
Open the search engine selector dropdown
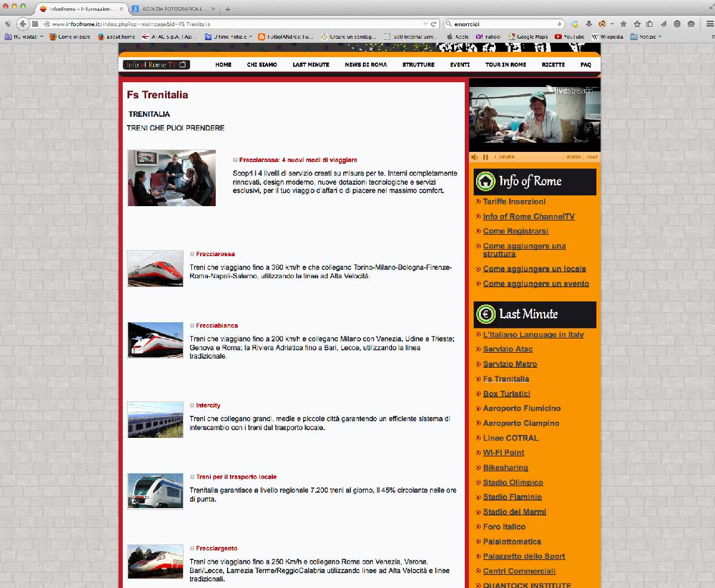pyautogui.click(x=450, y=24)
